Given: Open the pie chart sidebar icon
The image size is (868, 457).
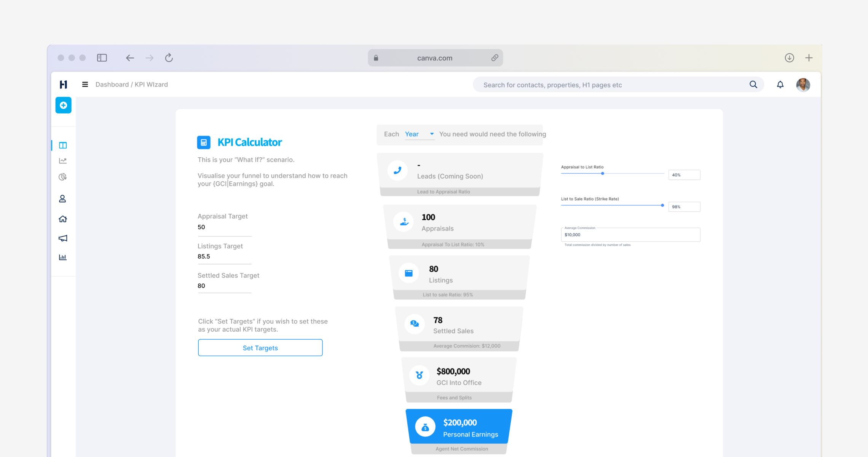Looking at the screenshot, I should point(63,177).
